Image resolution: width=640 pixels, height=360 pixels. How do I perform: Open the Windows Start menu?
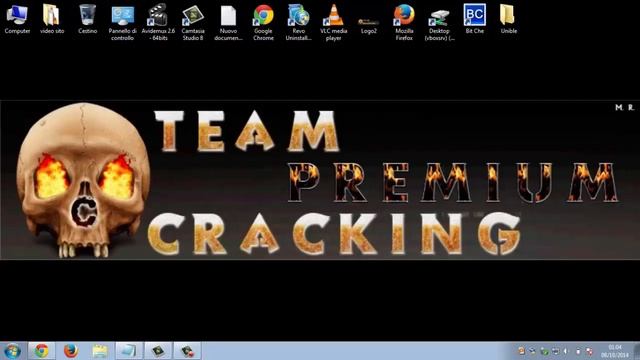[x=12, y=351]
